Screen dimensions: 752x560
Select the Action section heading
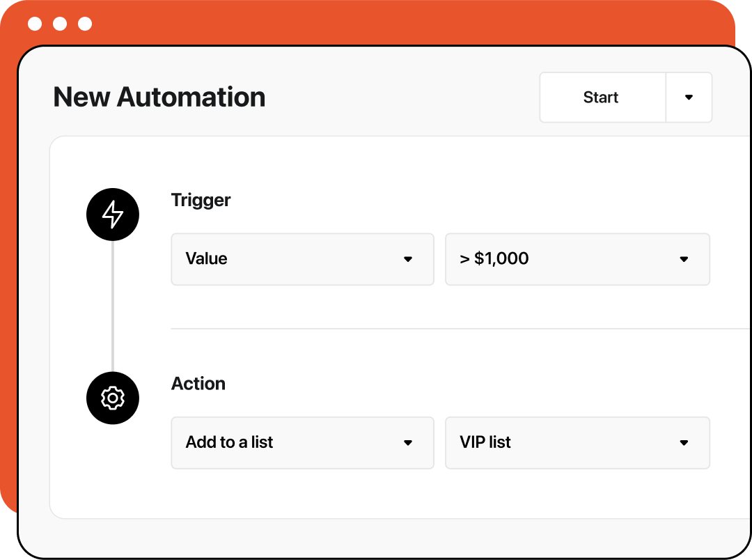198,384
